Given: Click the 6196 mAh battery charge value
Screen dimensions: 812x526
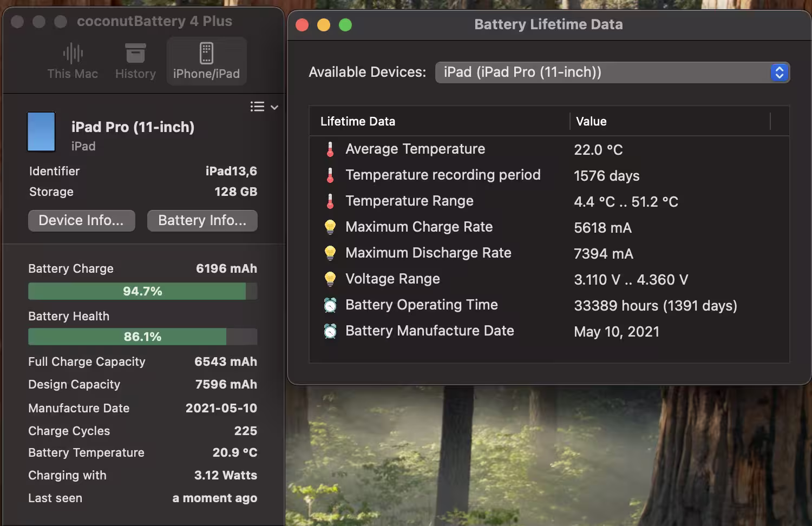Looking at the screenshot, I should point(226,268).
